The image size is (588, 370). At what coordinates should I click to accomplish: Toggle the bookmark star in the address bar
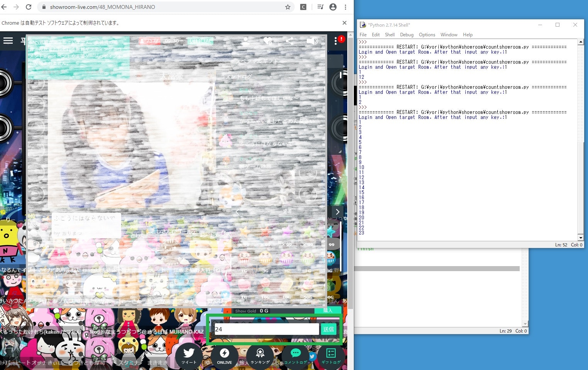pos(287,7)
